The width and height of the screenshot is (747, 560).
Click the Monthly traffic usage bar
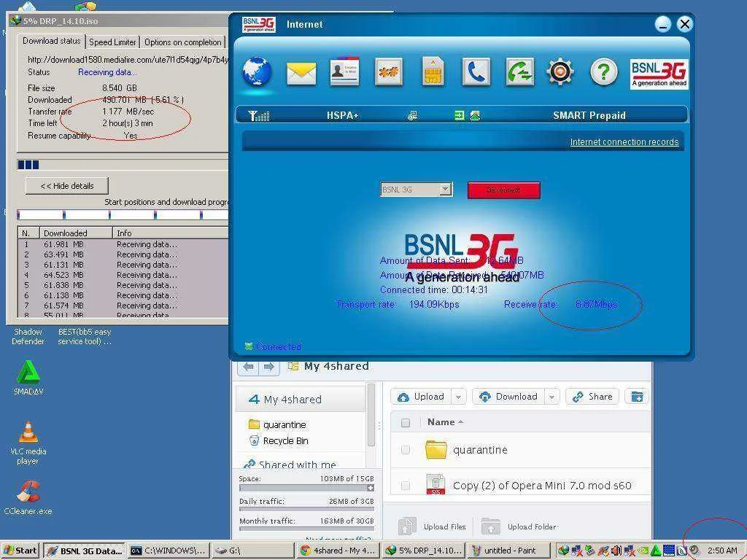click(x=306, y=528)
